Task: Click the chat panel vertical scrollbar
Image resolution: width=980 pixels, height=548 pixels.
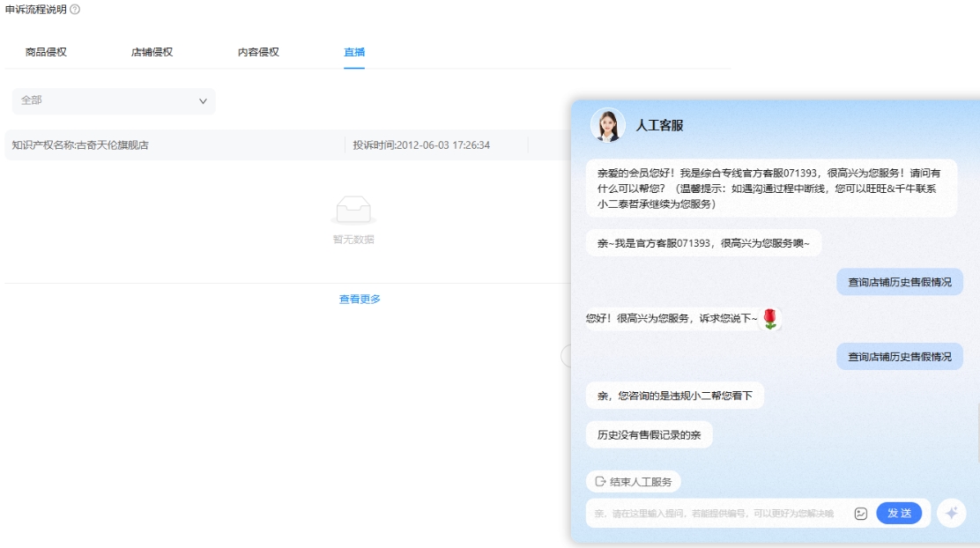Action: click(x=976, y=432)
